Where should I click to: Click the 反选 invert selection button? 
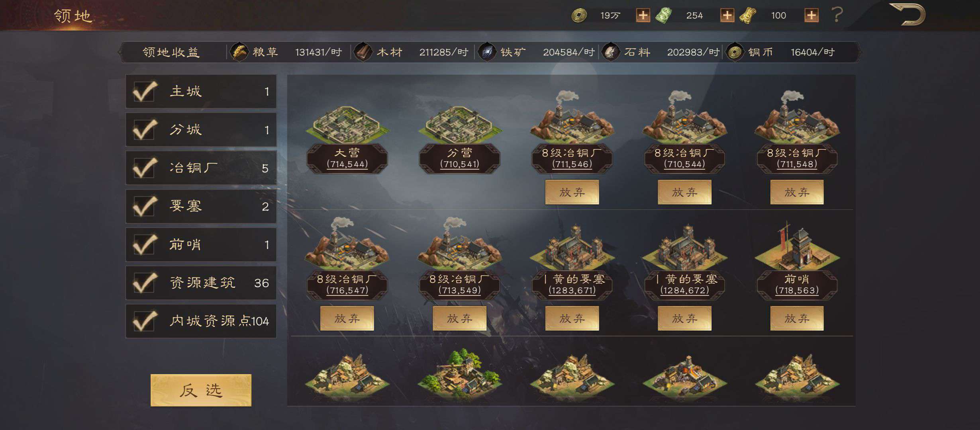pyautogui.click(x=201, y=390)
